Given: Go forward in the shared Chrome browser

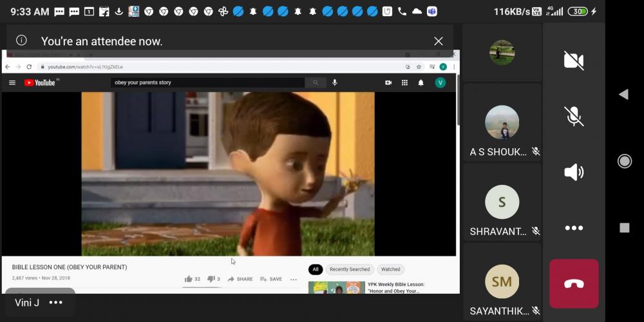Looking at the screenshot, I should (x=18, y=66).
